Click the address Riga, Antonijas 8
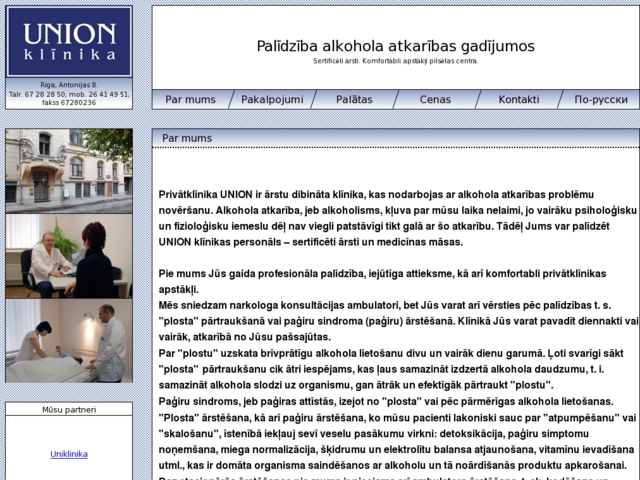 click(68, 85)
